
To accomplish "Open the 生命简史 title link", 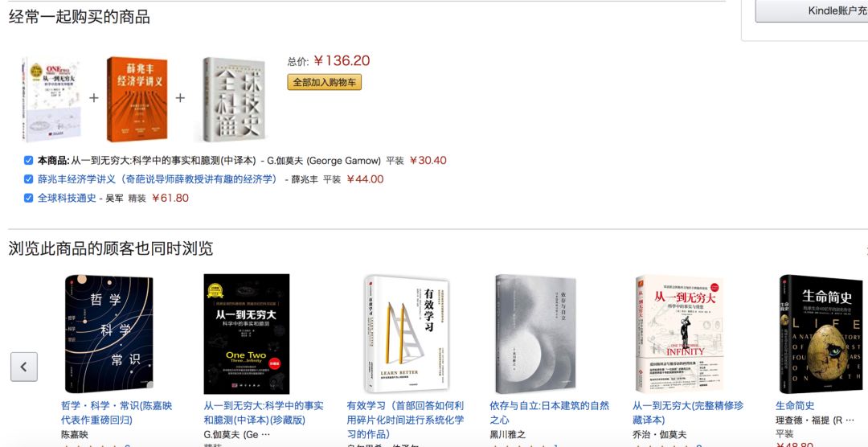I will 795,406.
